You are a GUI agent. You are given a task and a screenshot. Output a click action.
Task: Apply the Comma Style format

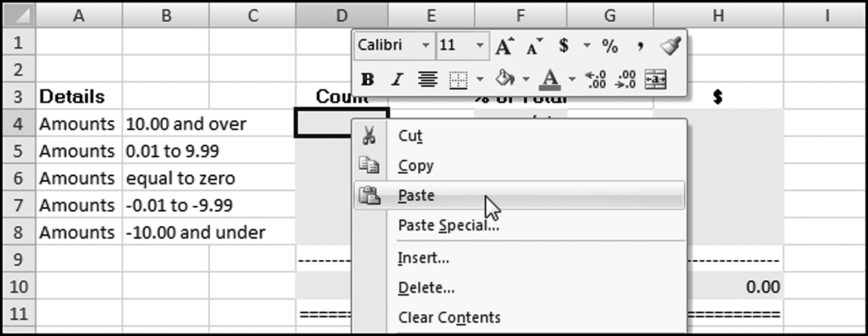pos(640,47)
